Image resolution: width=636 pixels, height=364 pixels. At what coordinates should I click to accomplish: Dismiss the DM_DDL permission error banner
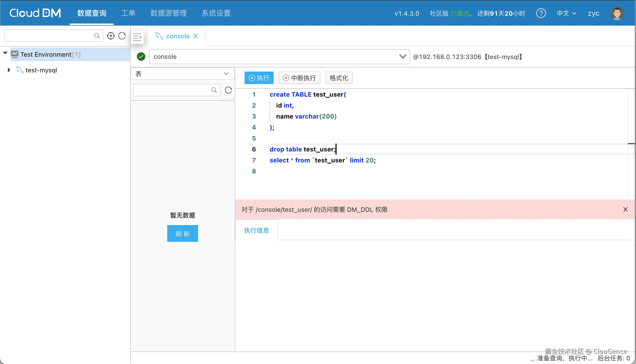625,209
